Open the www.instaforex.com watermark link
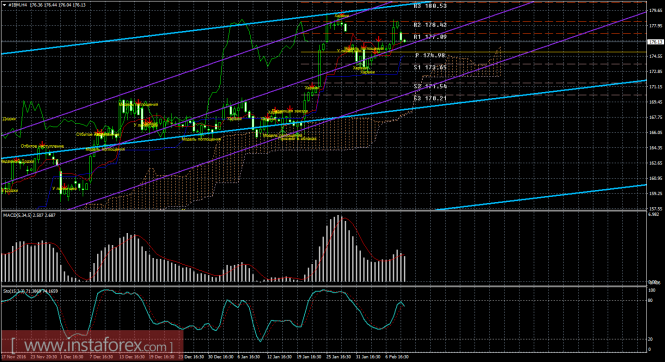Viewport: 665px width, 362px height. [x=91, y=346]
